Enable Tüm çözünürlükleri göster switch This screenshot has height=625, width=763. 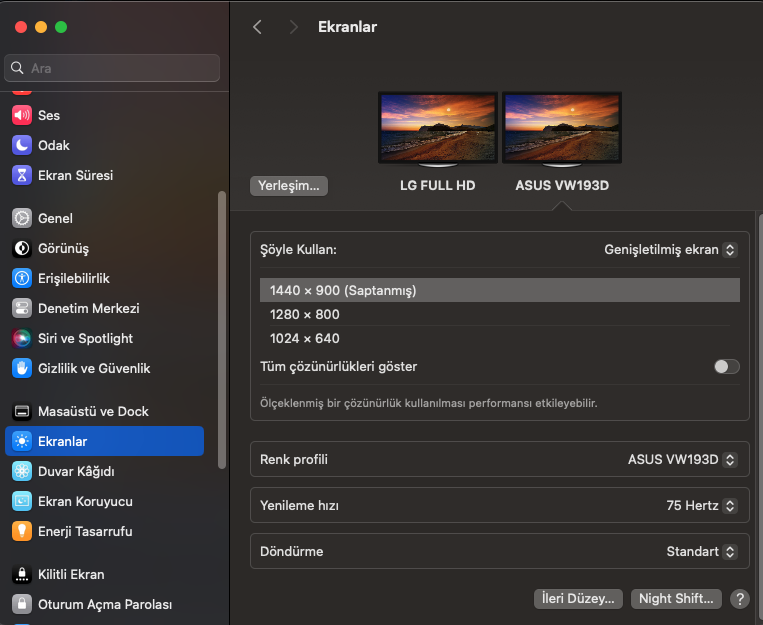coord(727,367)
